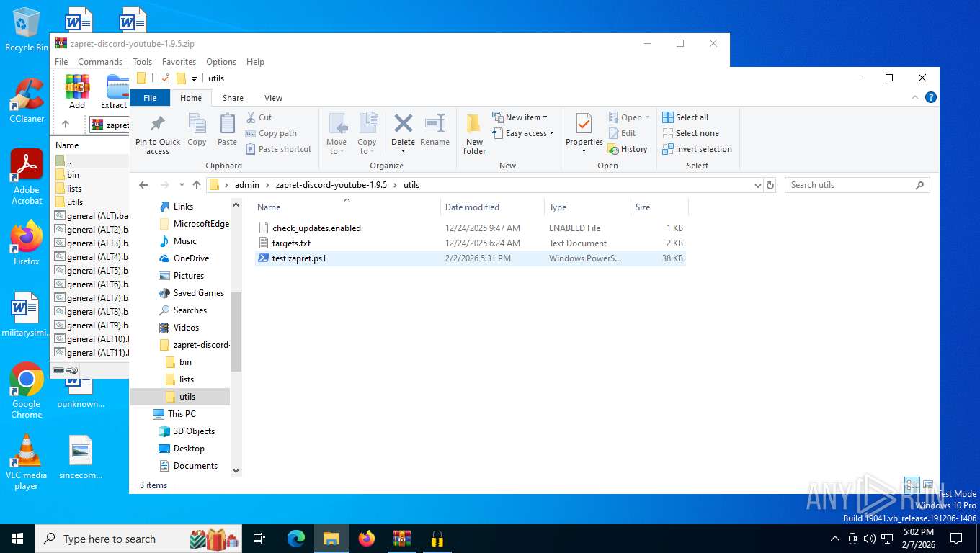This screenshot has width=980, height=553.
Task: Open 3D Objects in navigation pane
Action: point(194,431)
